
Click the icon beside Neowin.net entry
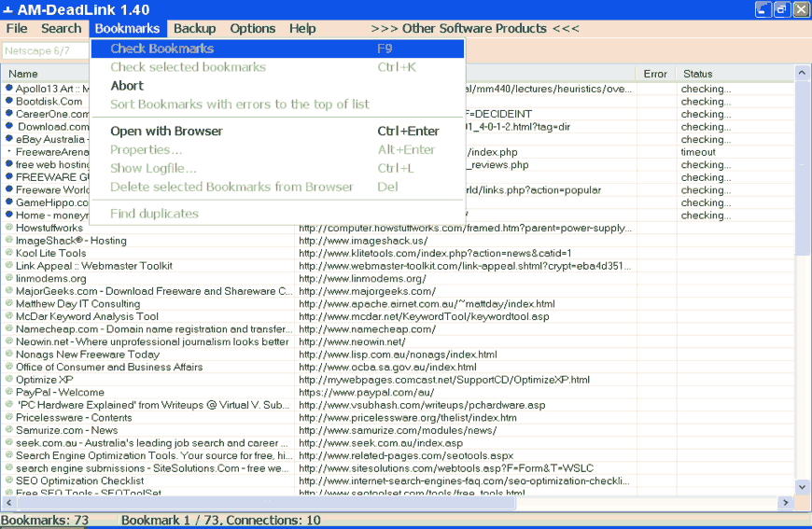[x=8, y=341]
